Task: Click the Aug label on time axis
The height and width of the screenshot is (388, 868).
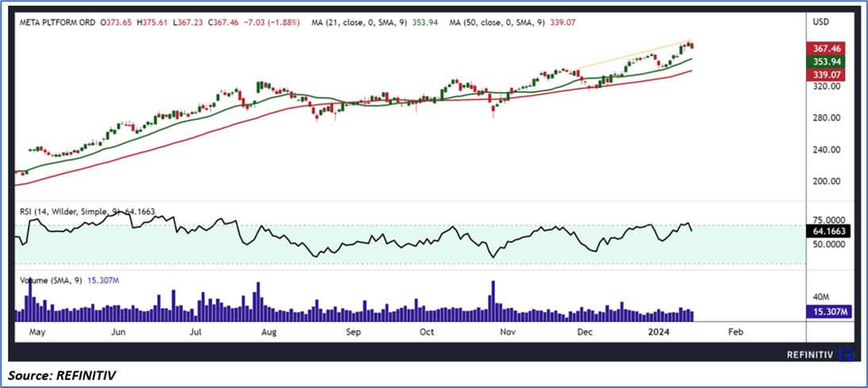Action: coord(268,332)
